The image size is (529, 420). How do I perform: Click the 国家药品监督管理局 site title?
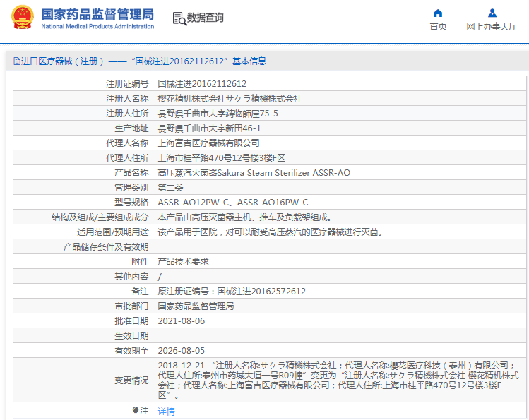tap(97, 13)
